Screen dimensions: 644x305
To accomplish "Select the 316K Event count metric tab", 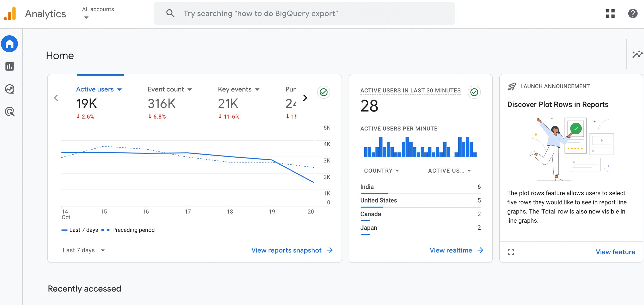I will pyautogui.click(x=170, y=103).
